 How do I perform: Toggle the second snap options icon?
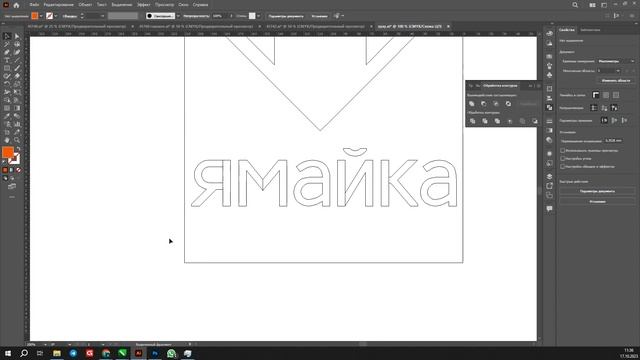point(615,120)
